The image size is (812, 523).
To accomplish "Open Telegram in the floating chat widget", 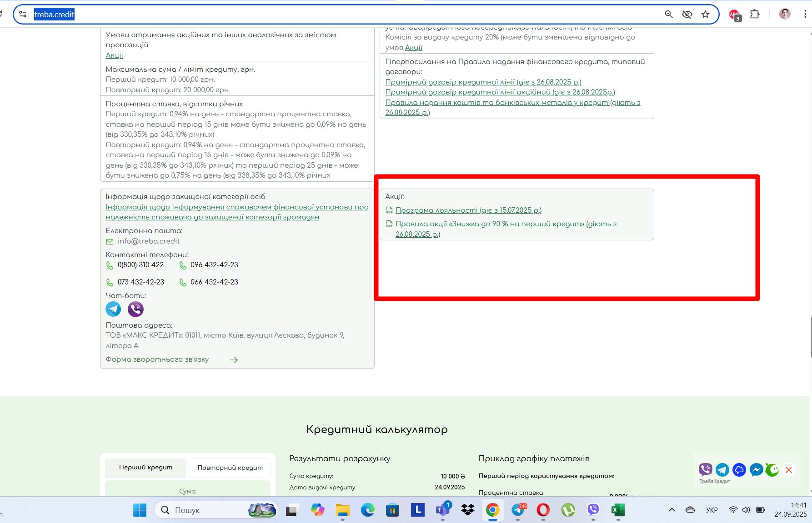I will 722,469.
